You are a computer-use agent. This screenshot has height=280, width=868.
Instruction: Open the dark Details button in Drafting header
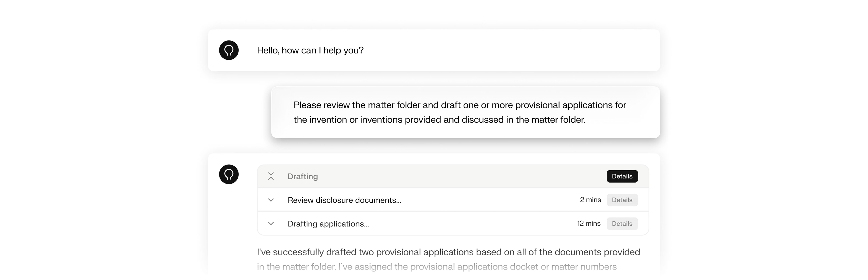622,177
